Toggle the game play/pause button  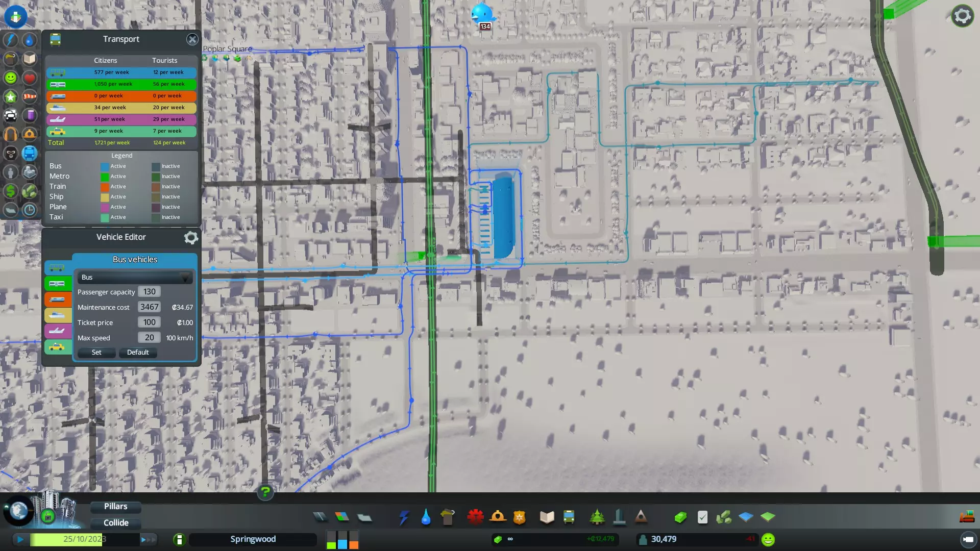(20, 539)
